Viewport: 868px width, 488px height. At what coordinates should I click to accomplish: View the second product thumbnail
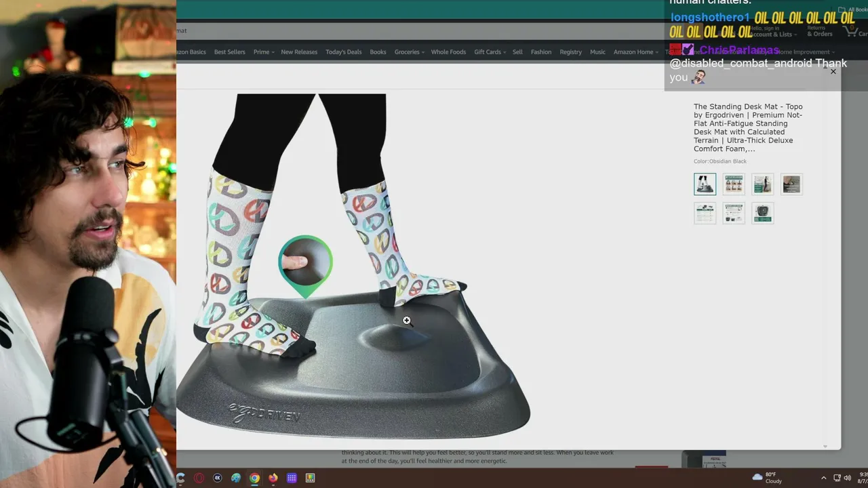coord(734,184)
